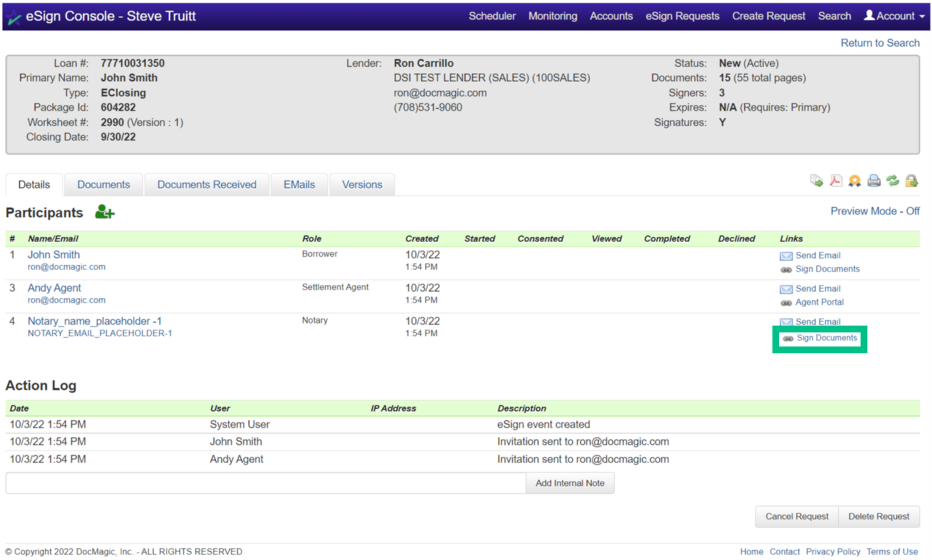Open the Agent Portal link

tap(819, 302)
